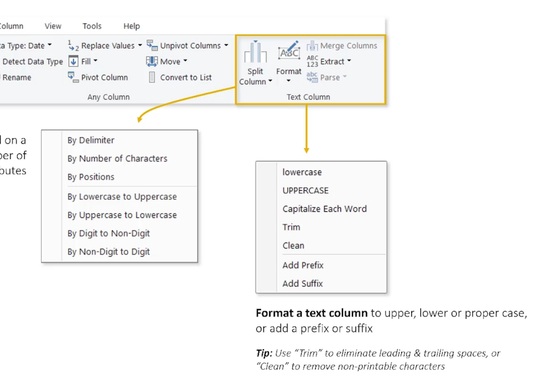Click the Fill down-arrow icon
Screen dimensions: 544x392
[73, 62]
